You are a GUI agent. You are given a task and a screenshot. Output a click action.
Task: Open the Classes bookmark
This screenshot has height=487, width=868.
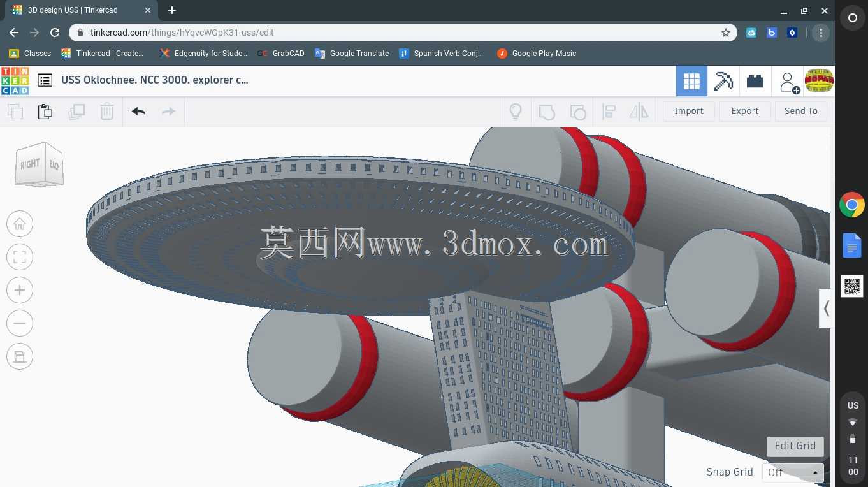click(30, 54)
